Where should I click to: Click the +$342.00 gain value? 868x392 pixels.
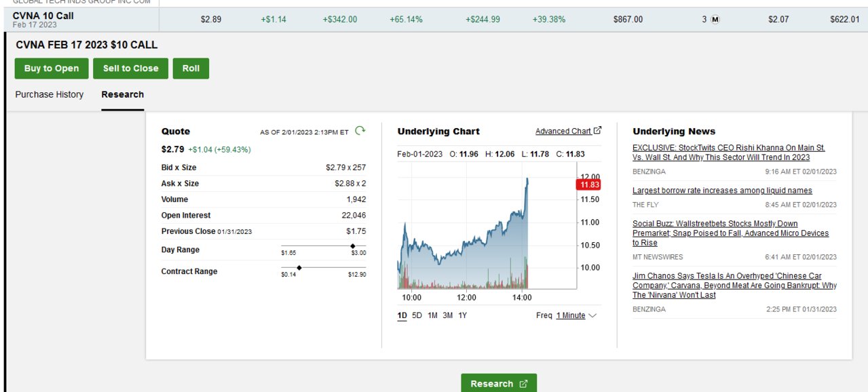click(x=340, y=20)
